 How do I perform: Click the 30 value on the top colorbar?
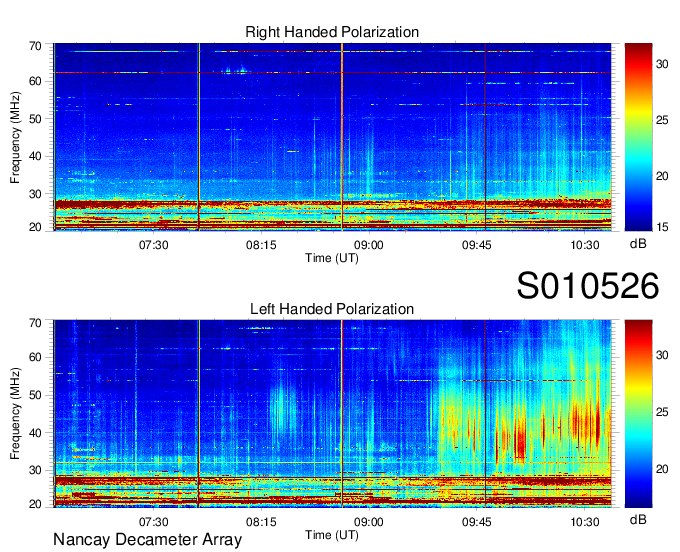tap(662, 65)
